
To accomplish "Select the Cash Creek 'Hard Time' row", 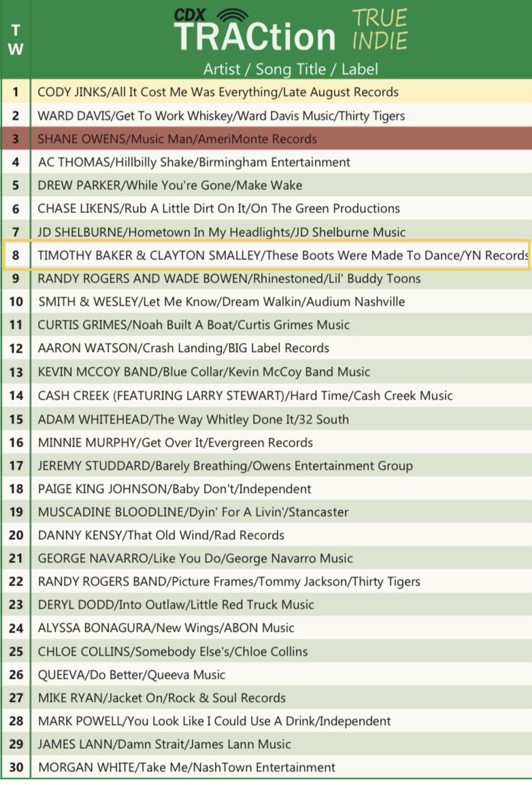I will tap(266, 396).
